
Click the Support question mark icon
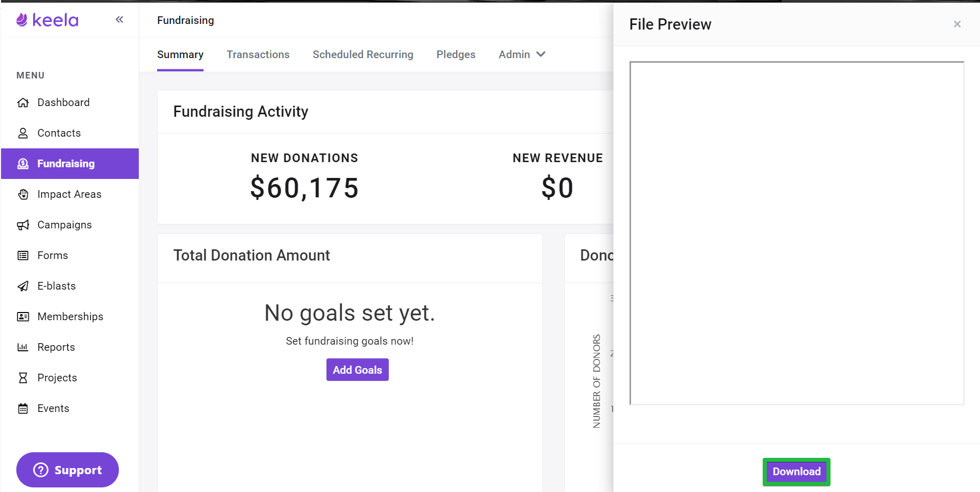coord(41,470)
